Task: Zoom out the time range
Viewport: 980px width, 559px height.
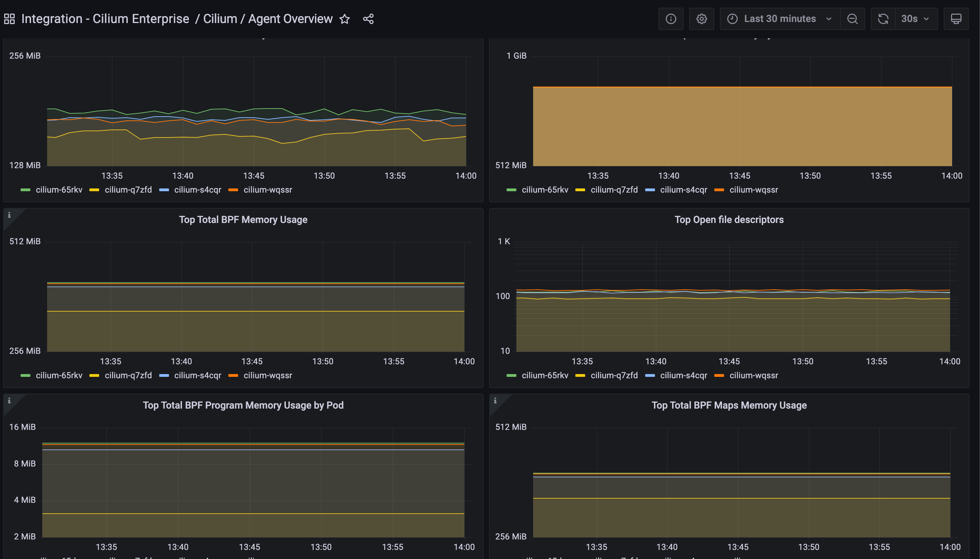Action: 852,19
